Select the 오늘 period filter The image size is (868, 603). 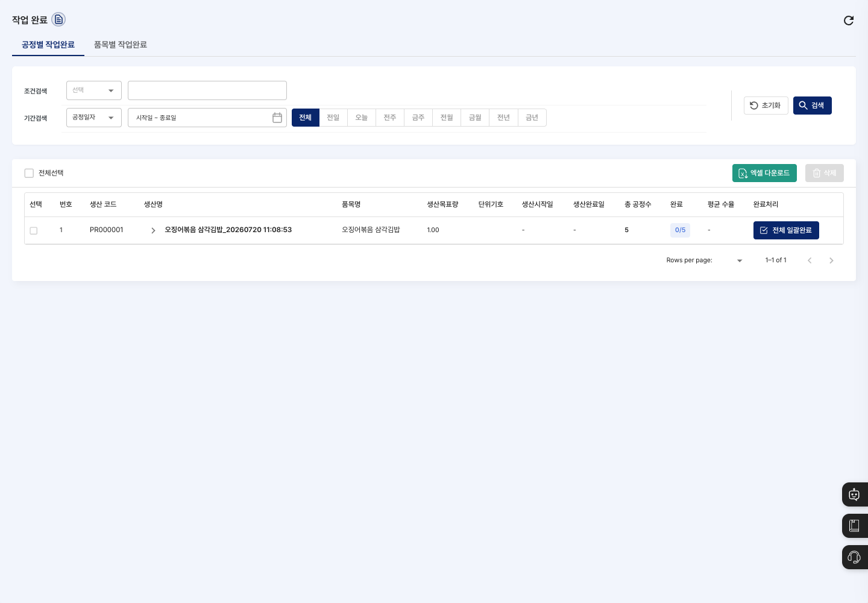(x=362, y=118)
